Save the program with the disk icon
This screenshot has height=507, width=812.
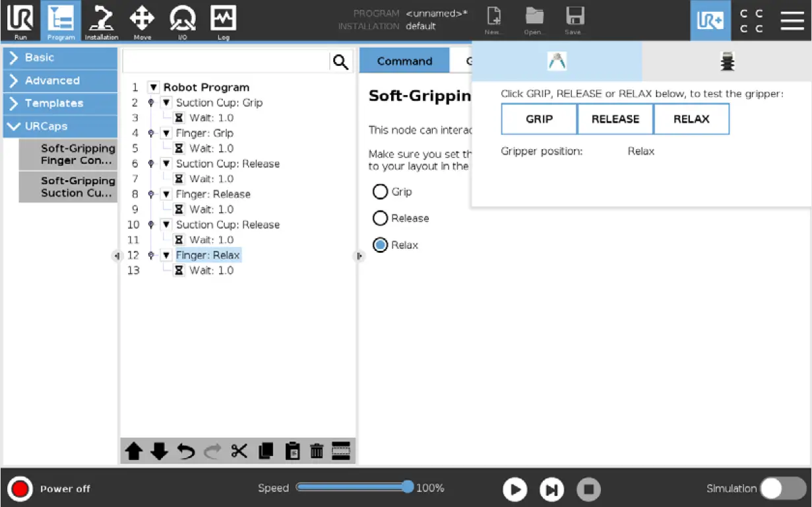[575, 20]
